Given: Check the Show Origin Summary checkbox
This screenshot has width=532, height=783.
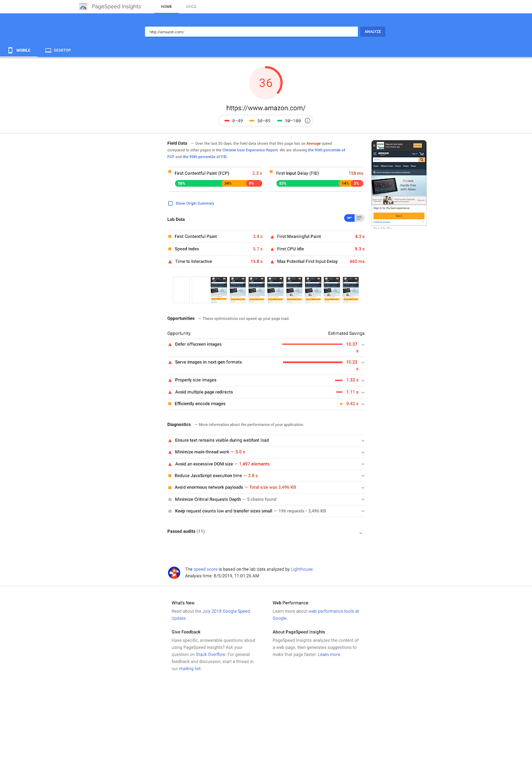Looking at the screenshot, I should [x=170, y=204].
